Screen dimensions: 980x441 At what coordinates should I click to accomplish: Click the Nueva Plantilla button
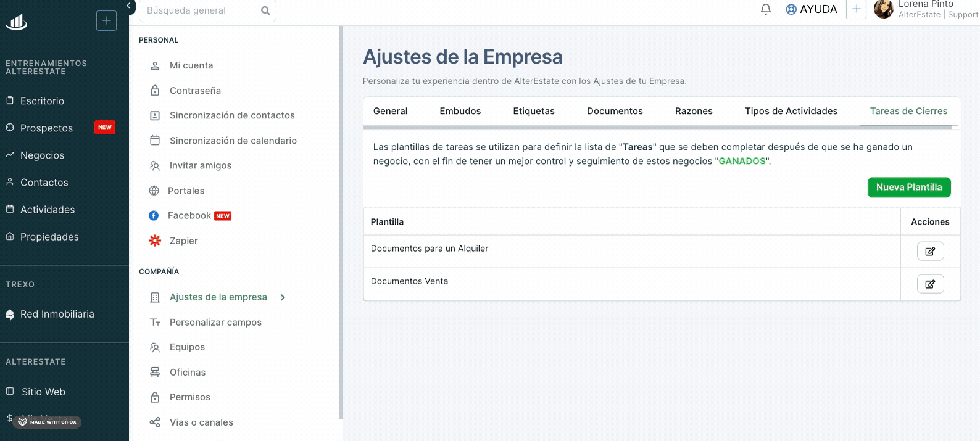coord(908,188)
